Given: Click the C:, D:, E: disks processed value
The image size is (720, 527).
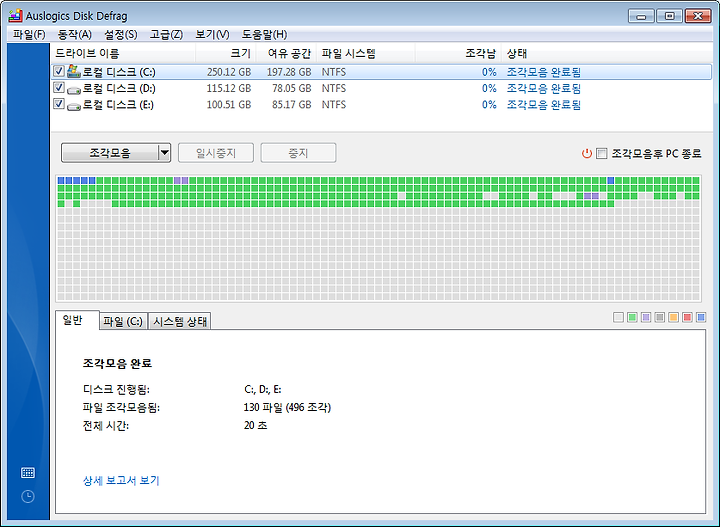Looking at the screenshot, I should click(x=262, y=389).
